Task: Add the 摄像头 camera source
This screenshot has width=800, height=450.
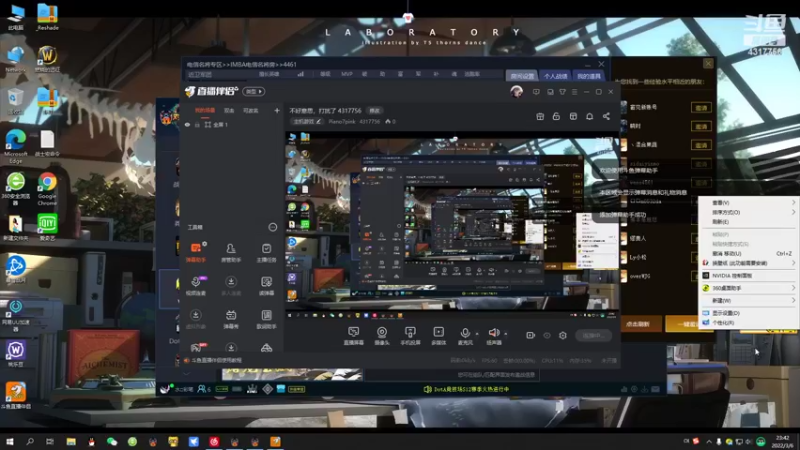Action: pyautogui.click(x=382, y=336)
